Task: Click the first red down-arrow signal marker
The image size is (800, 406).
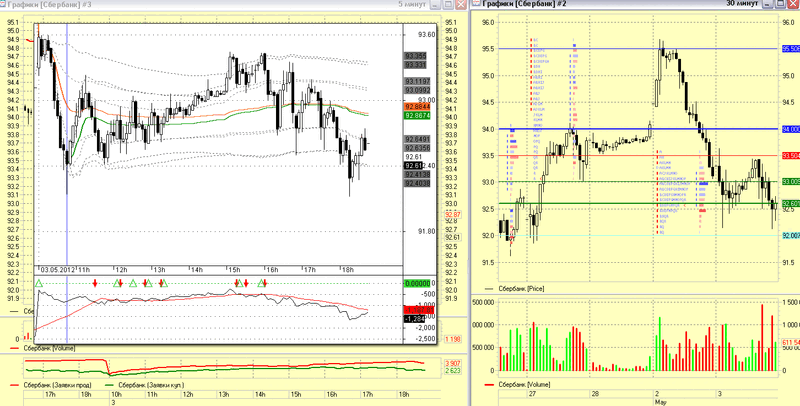Action: coord(95,283)
